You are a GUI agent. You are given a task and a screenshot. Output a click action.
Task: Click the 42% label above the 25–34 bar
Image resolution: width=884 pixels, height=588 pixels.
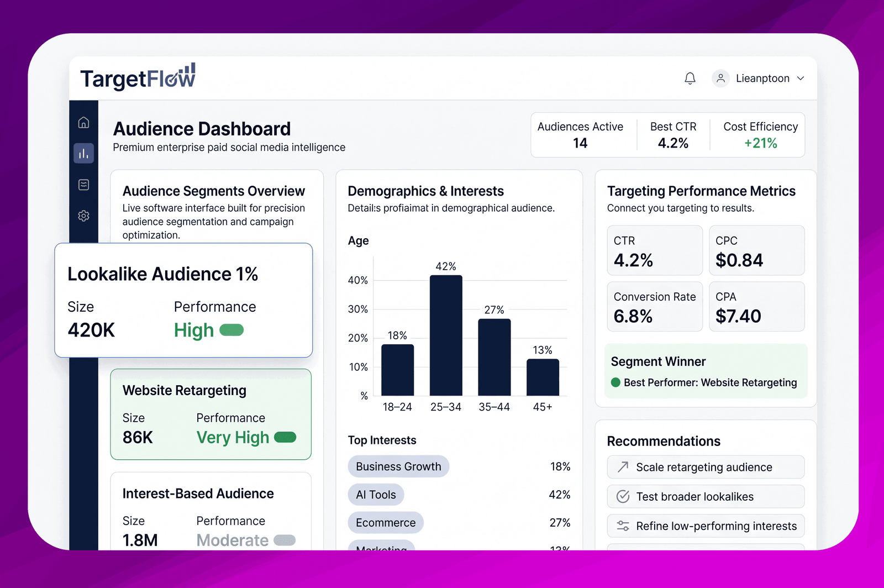(x=446, y=266)
